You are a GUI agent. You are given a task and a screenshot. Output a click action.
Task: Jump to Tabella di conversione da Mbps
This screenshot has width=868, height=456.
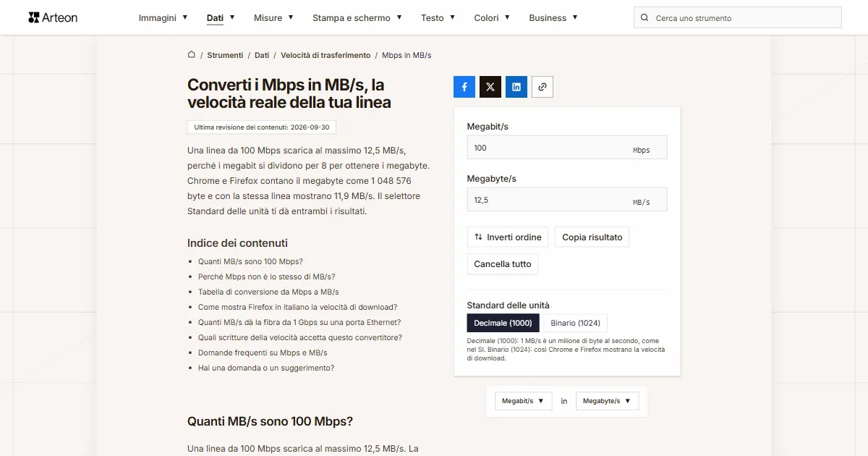[268, 292]
